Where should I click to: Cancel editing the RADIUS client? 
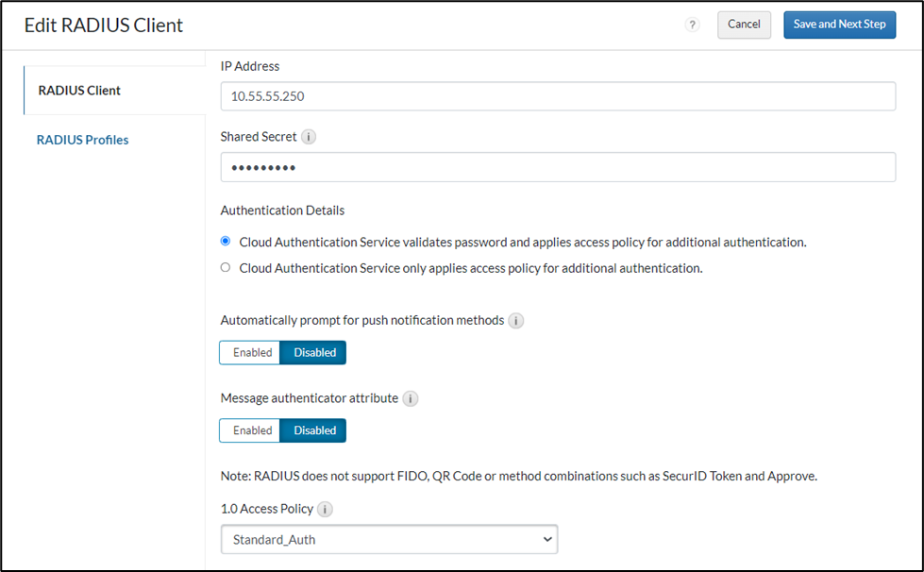coord(744,25)
